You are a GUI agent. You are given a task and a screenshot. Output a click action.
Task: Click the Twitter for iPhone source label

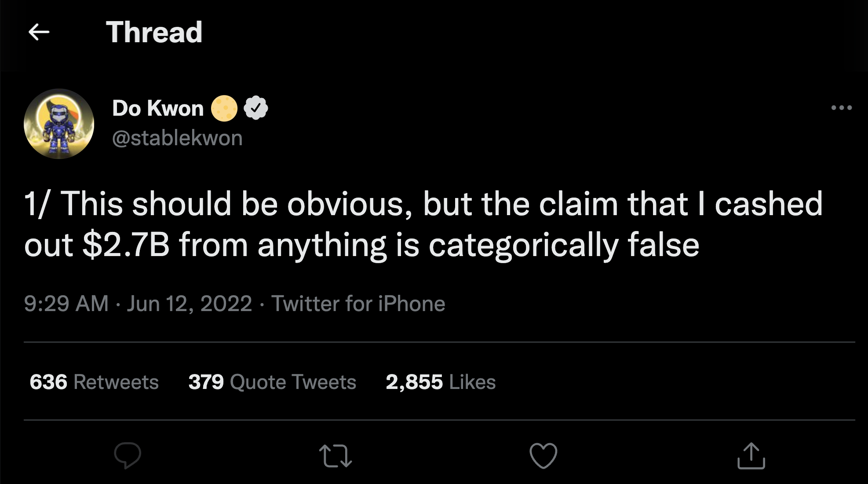(x=358, y=304)
